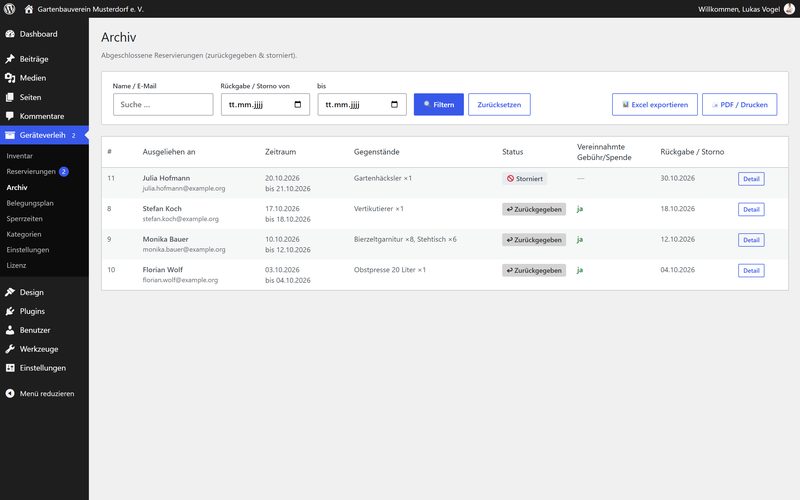Click the Einstellungen sliders icon in the main menu
The width and height of the screenshot is (800, 500).
10,368
